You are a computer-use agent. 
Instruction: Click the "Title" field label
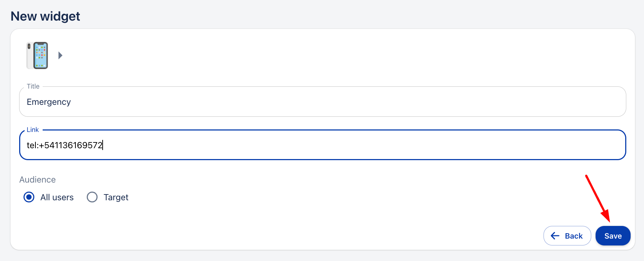pyautogui.click(x=33, y=86)
